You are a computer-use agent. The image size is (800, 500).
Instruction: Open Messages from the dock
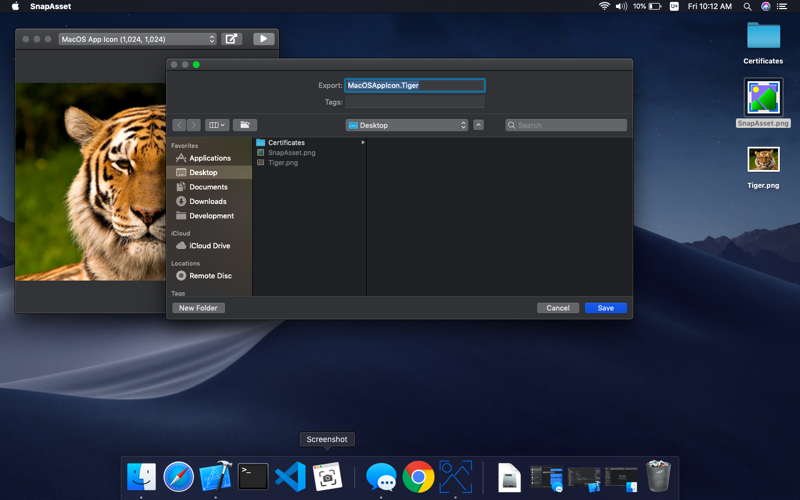click(381, 477)
